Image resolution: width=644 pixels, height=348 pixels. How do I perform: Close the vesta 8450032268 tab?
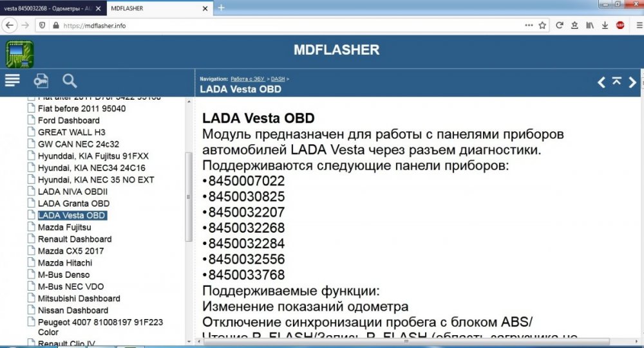click(x=98, y=8)
